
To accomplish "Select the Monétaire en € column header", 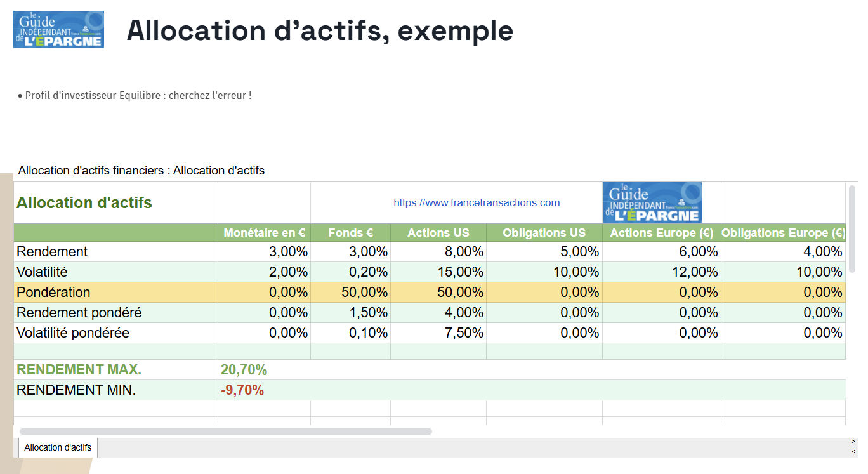I will coord(263,232).
